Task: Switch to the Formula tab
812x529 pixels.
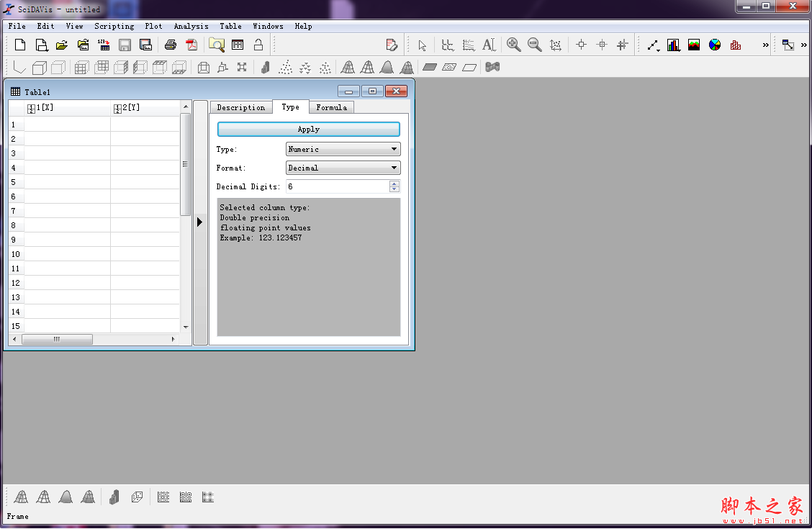Action: point(331,107)
